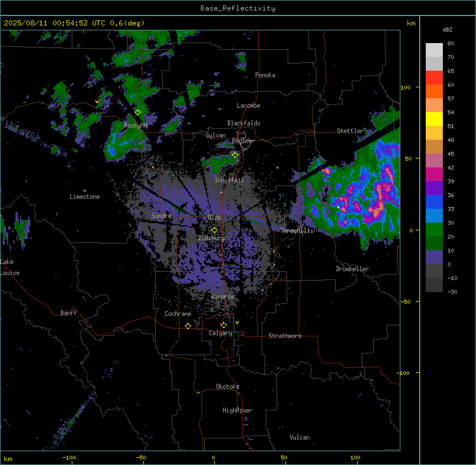This screenshot has height=465, width=476.
Task: Click the Olds label
Action: coord(214,218)
